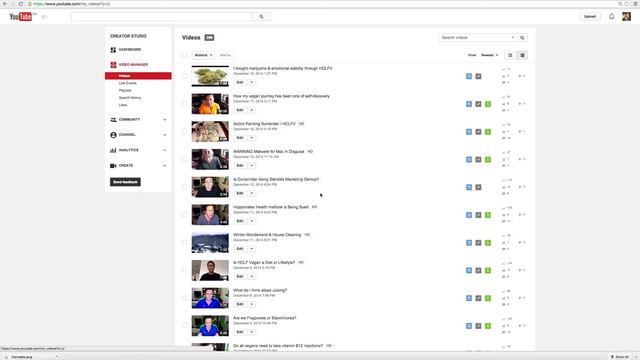Image resolution: width=640 pixels, height=360 pixels.
Task: Check the Action Painting Surrender checkbox
Action: pos(184,131)
